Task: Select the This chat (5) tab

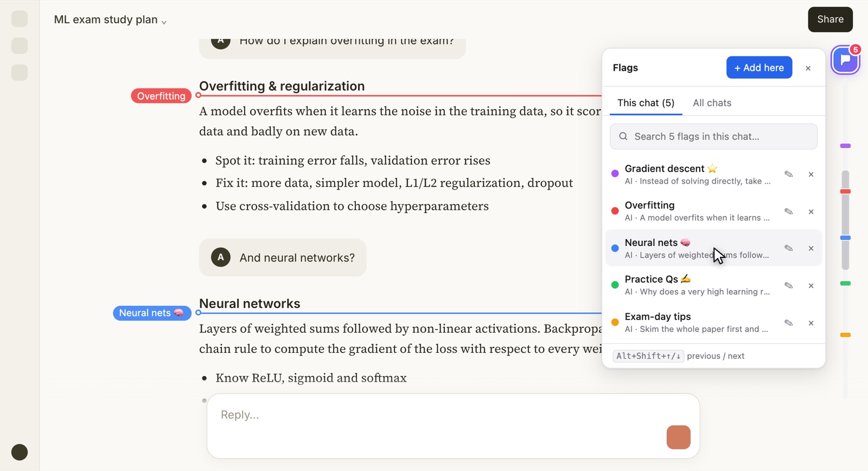Action: [x=646, y=103]
